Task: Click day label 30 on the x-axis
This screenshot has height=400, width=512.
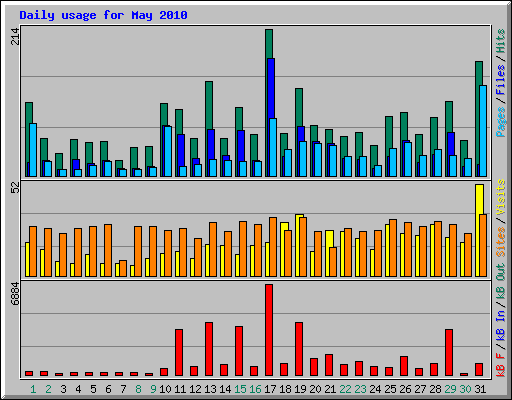Action: tap(465, 389)
